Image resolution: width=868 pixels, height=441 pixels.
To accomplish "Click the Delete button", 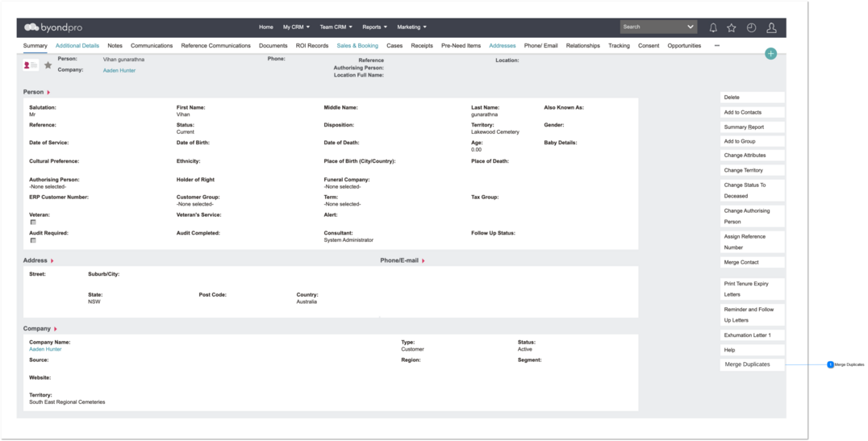I will click(753, 98).
